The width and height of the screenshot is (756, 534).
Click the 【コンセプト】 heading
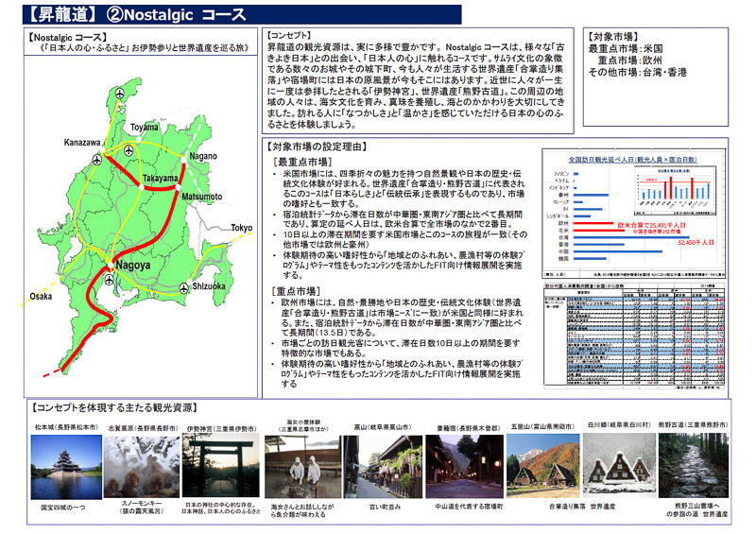pyautogui.click(x=289, y=35)
